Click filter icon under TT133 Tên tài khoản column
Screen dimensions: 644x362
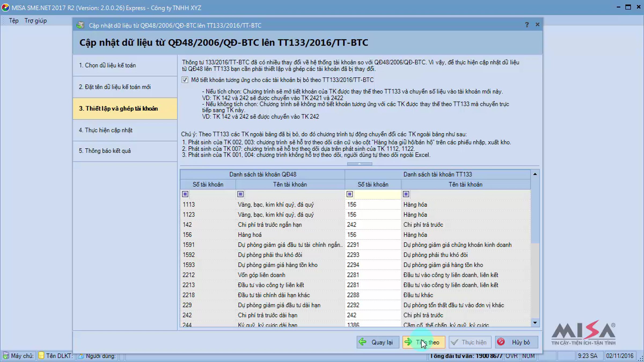[x=406, y=194]
